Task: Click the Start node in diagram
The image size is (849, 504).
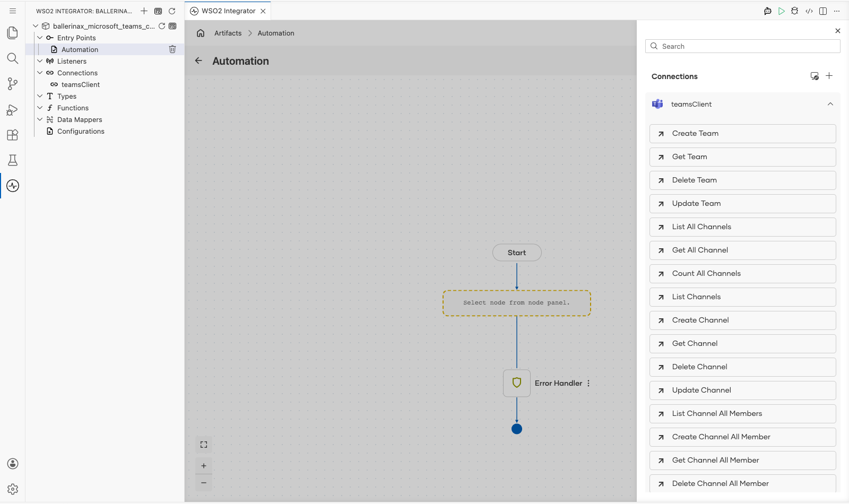Action: 517,253
